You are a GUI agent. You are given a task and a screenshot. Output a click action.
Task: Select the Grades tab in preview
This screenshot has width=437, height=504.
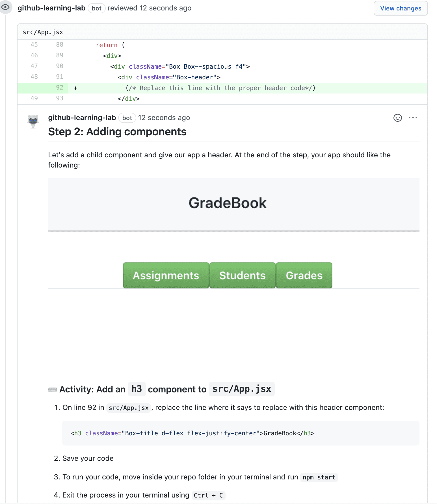304,275
